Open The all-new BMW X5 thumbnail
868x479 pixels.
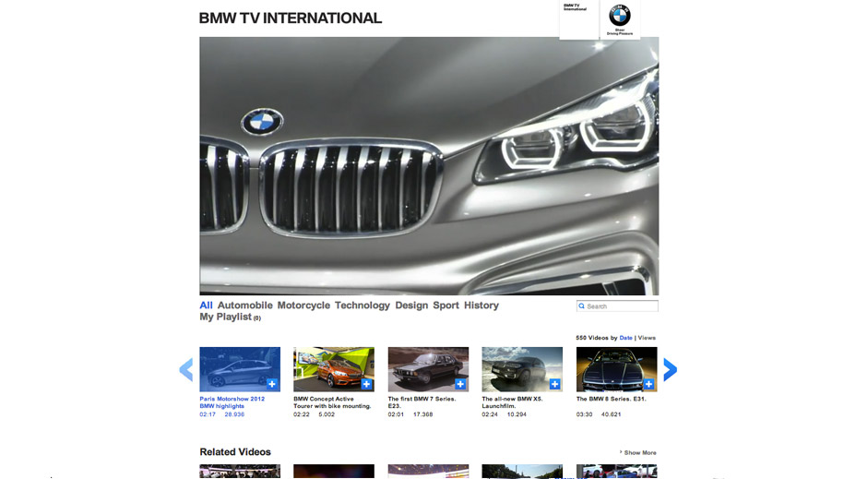coord(522,369)
